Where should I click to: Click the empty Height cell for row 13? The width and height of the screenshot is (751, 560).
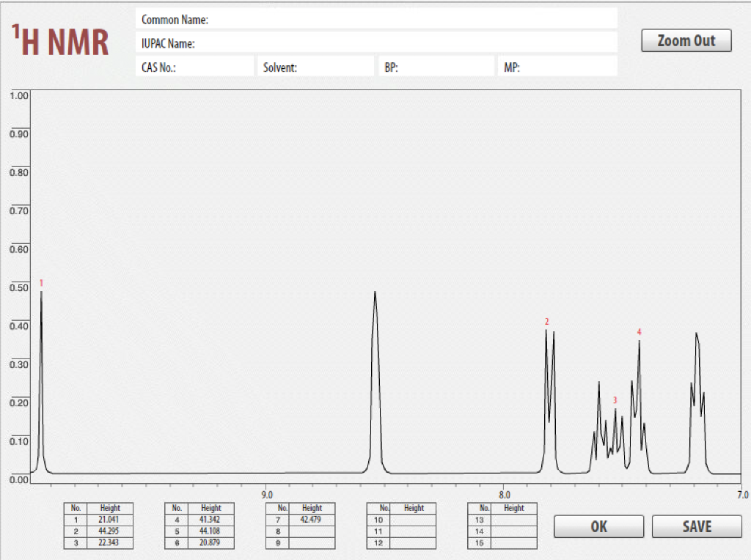(x=514, y=520)
